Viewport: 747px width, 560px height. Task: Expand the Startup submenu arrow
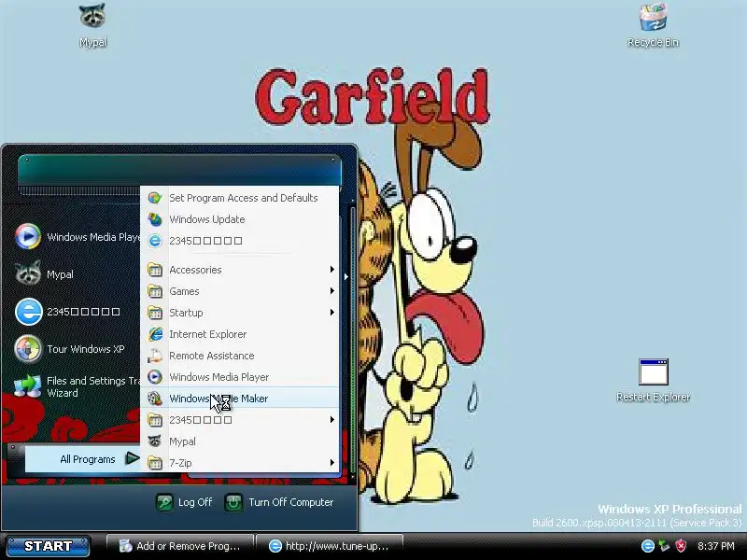(x=332, y=313)
